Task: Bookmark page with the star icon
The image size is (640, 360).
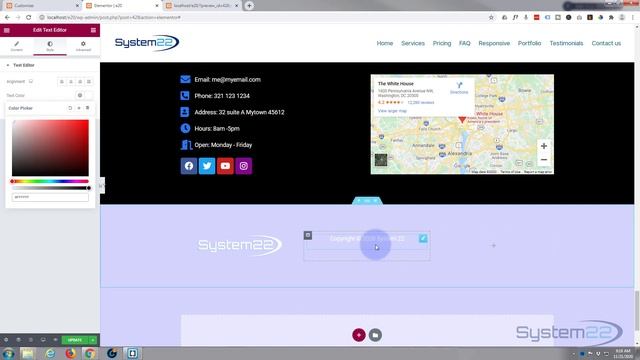Action: pyautogui.click(x=491, y=18)
